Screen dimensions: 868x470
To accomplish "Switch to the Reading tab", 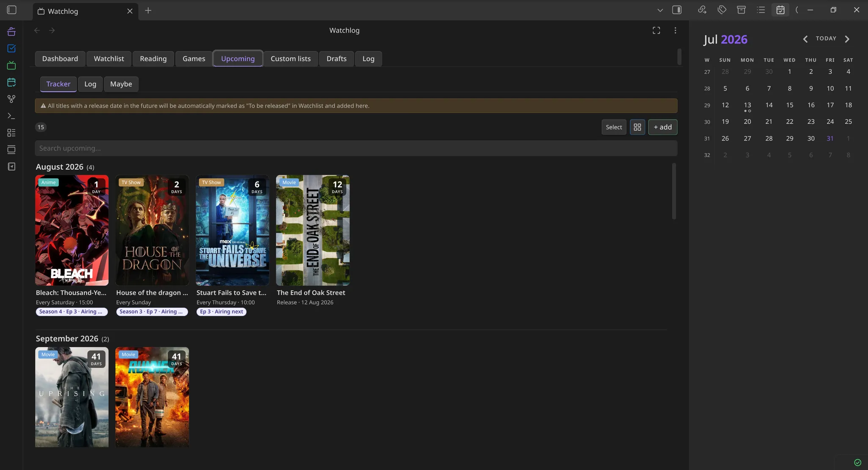I will (x=153, y=59).
